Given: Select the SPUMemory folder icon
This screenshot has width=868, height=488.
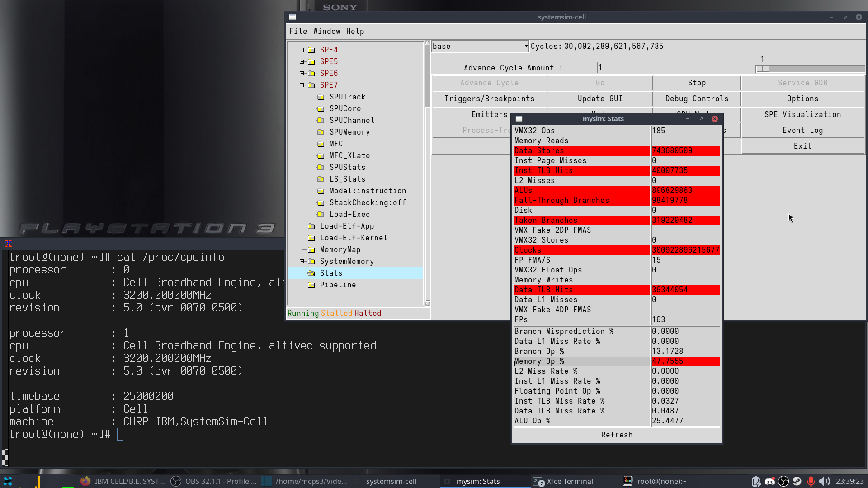Looking at the screenshot, I should tap(321, 132).
